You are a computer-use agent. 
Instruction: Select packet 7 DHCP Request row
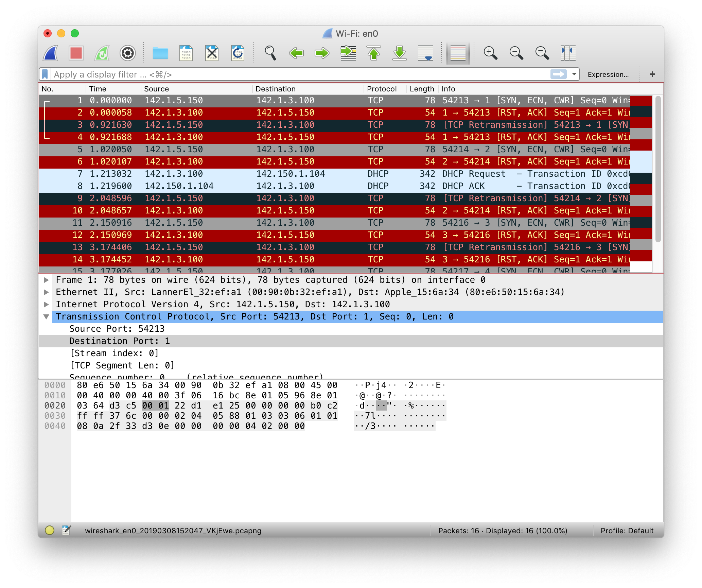(x=334, y=174)
